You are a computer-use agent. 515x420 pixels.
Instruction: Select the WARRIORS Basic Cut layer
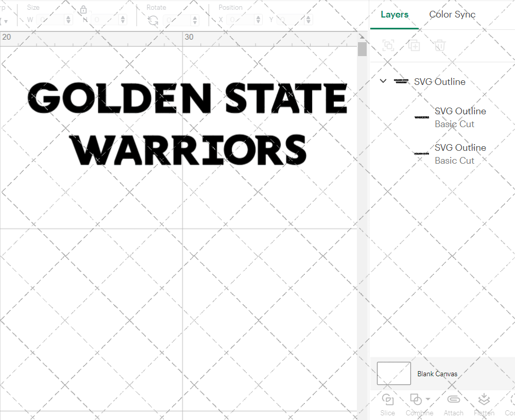[x=460, y=117]
